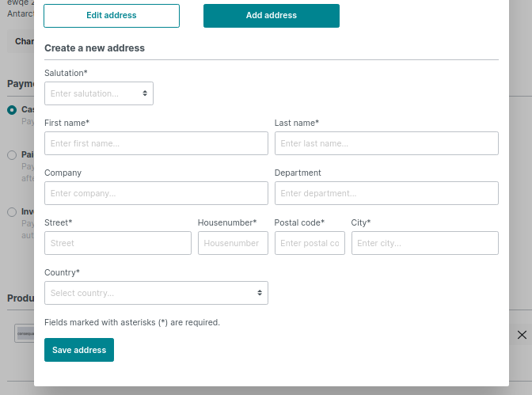The width and height of the screenshot is (532, 395).
Task: Click the salutation select arrow icon
Action: (145, 93)
